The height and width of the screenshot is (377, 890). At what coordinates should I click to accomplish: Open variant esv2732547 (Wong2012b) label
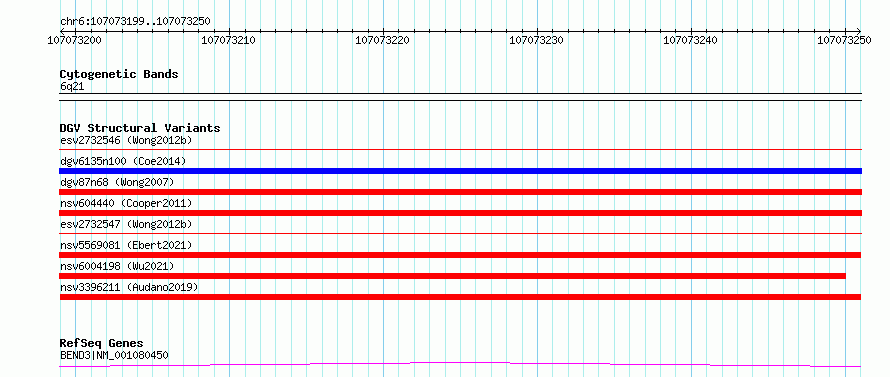click(x=126, y=224)
